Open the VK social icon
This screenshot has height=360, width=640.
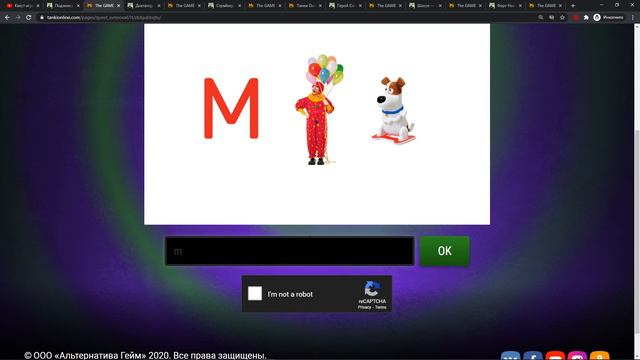click(511, 356)
